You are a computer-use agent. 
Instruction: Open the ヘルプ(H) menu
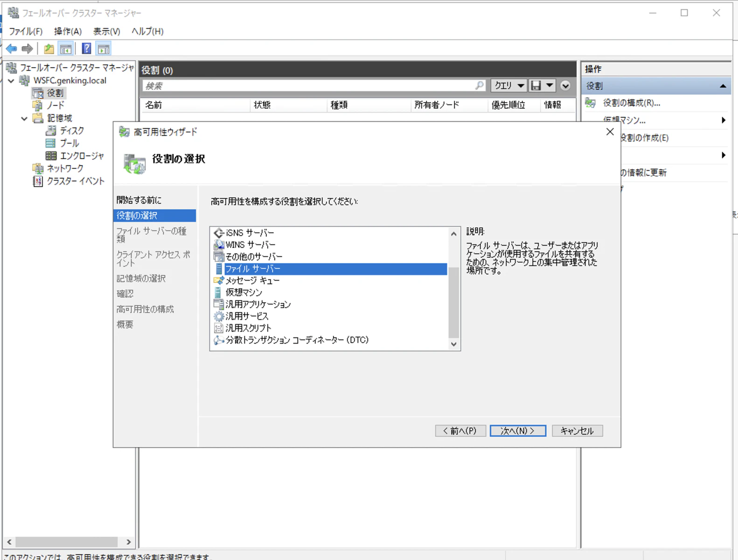pyautogui.click(x=147, y=31)
